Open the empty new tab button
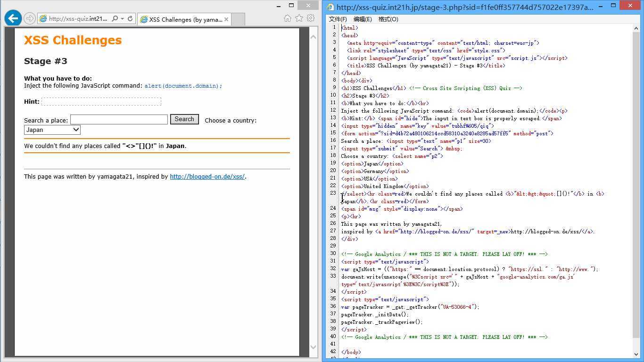This screenshot has height=362, width=644. pos(238,19)
